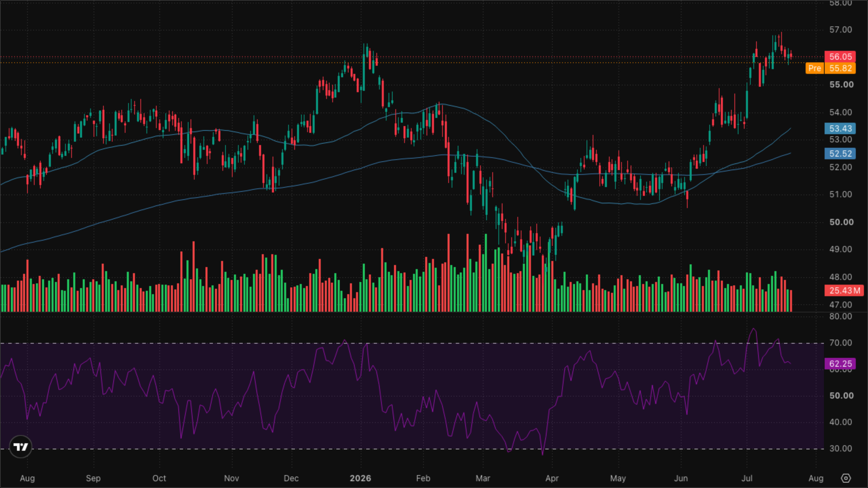Select the Oct marker on time axis
The width and height of the screenshot is (868, 488).
coord(159,478)
